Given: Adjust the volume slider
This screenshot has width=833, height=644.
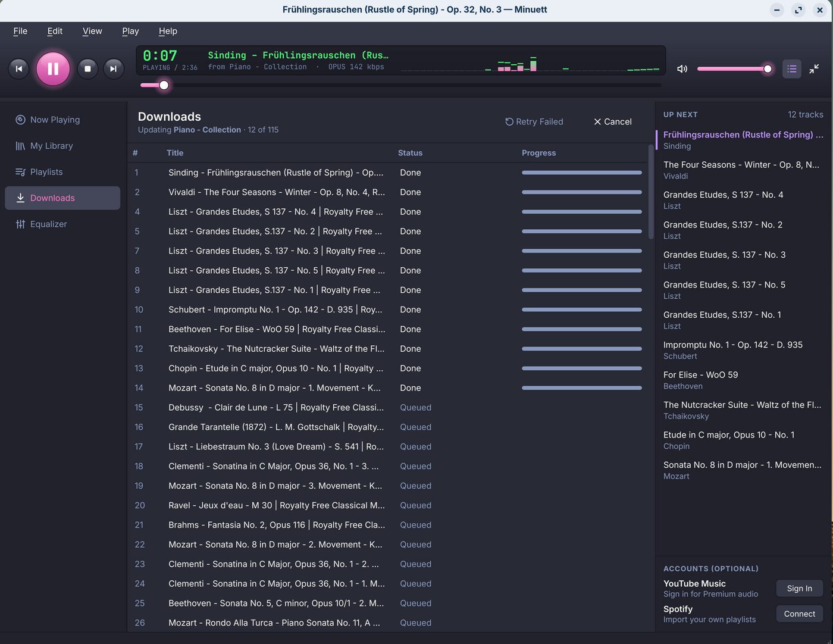Looking at the screenshot, I should coord(734,69).
